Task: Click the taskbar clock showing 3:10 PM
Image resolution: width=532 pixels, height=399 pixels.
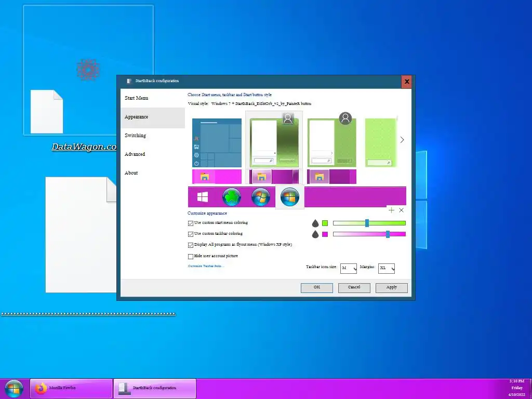Action: (517, 388)
